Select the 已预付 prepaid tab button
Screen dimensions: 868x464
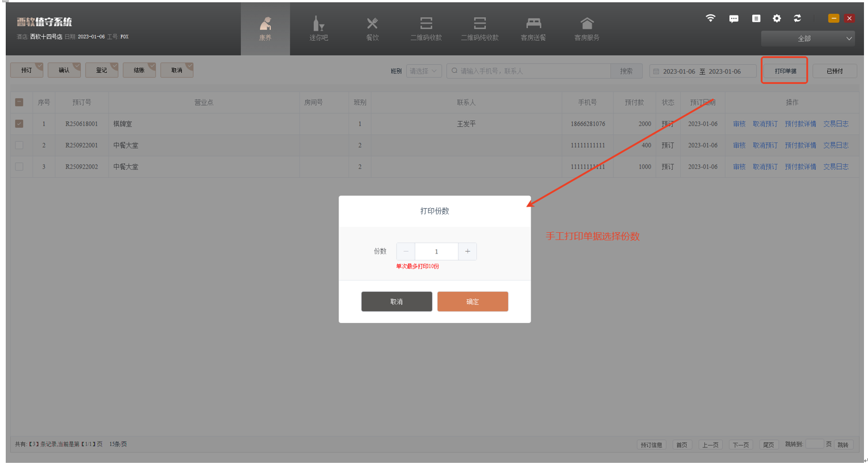[834, 71]
